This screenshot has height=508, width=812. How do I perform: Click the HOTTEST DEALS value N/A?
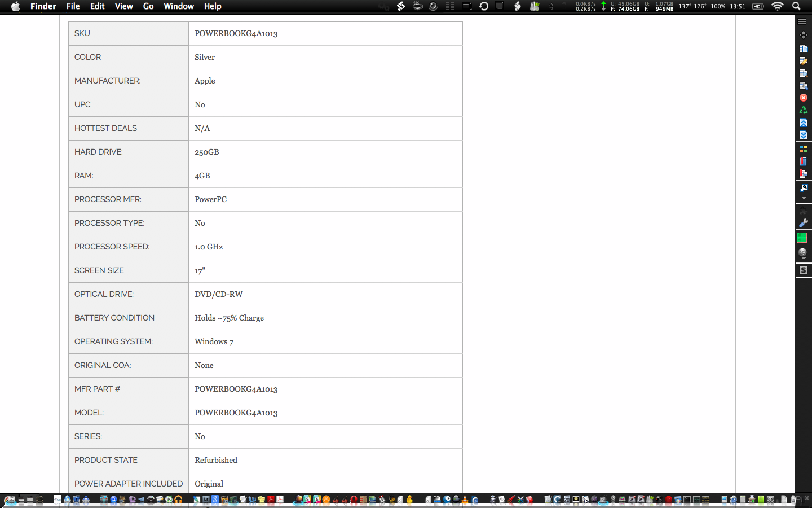point(202,128)
